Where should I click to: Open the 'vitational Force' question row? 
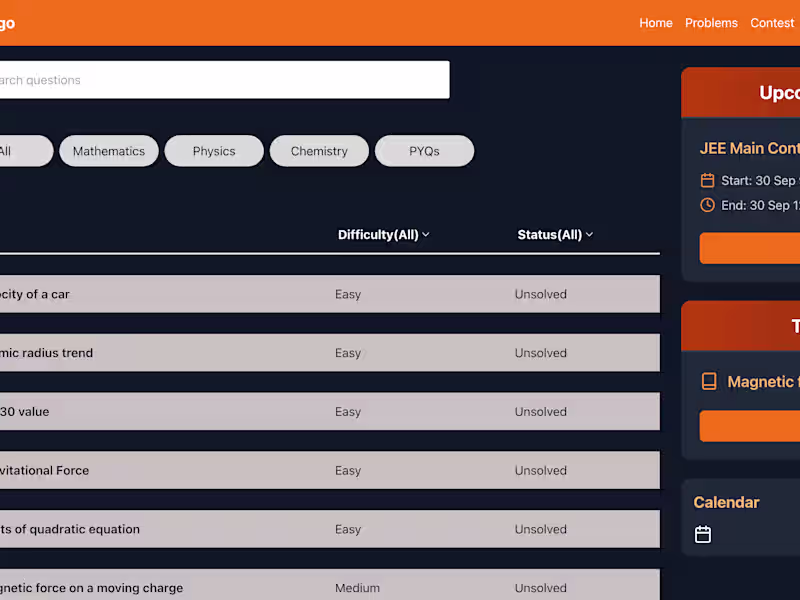(330, 470)
